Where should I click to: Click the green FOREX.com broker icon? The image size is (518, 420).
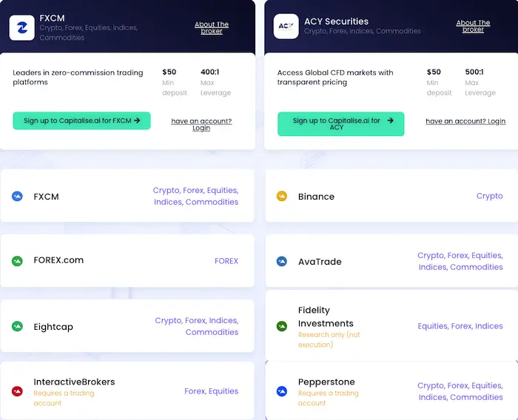click(x=17, y=261)
